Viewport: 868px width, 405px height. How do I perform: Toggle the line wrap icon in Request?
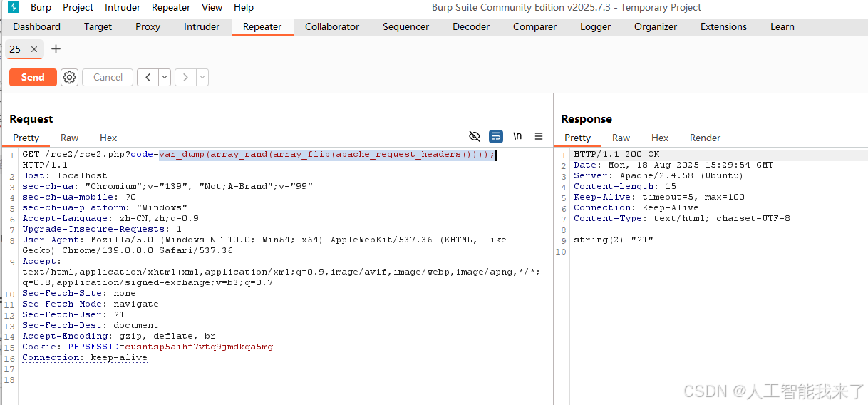click(x=496, y=136)
